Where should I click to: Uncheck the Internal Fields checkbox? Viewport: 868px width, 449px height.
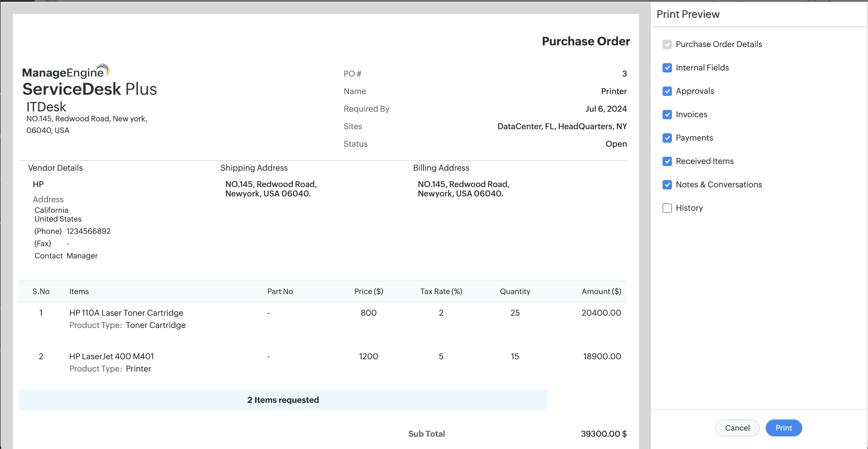pyautogui.click(x=667, y=68)
